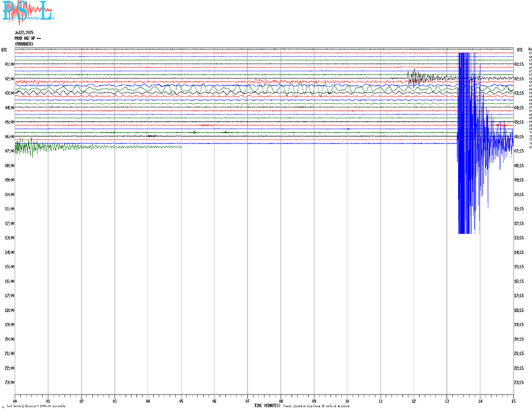The image size is (532, 414).
Task: Click the PSL logo in the corner
Action: [x=27, y=11]
